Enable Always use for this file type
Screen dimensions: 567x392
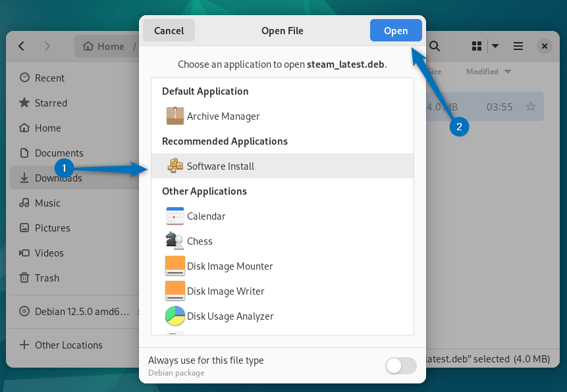coord(400,366)
